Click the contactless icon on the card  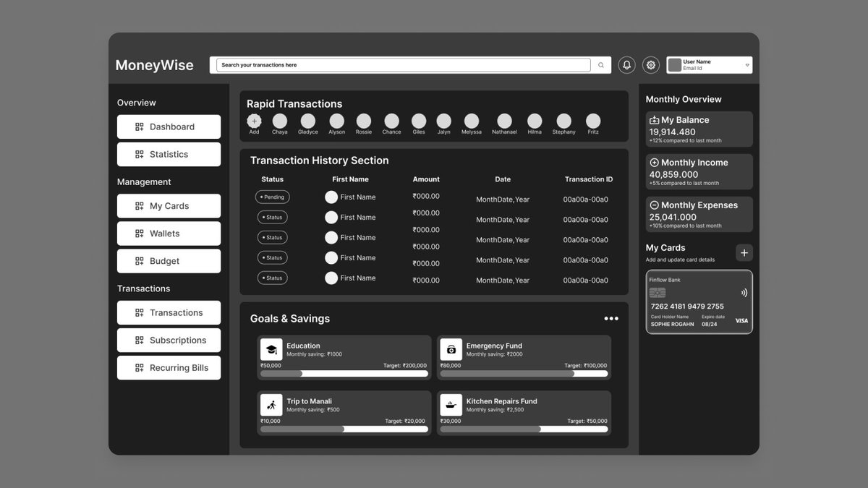[744, 293]
